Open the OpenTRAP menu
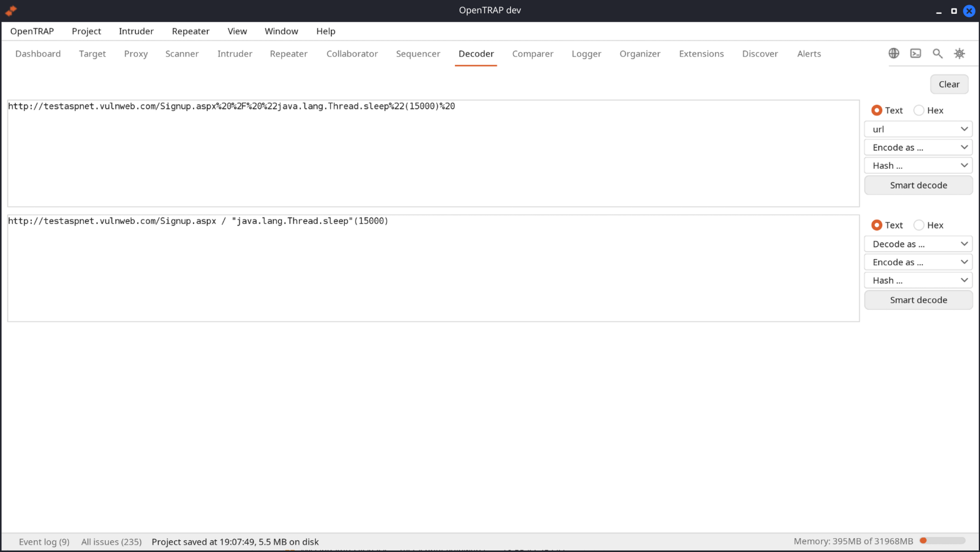Screen dimensions: 980x552 pos(32,31)
